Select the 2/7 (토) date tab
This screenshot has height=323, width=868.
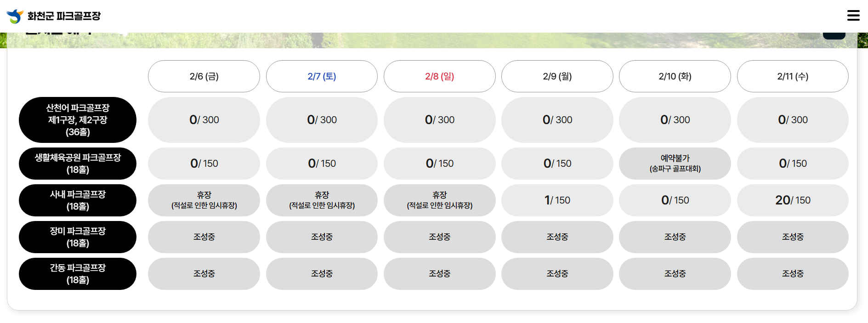click(322, 76)
